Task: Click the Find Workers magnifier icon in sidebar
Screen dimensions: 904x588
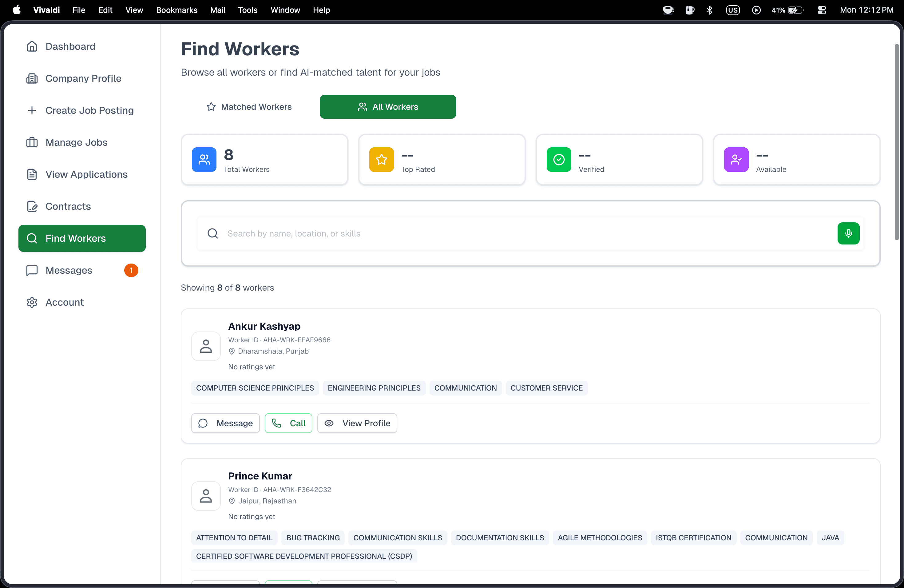Action: (32, 238)
